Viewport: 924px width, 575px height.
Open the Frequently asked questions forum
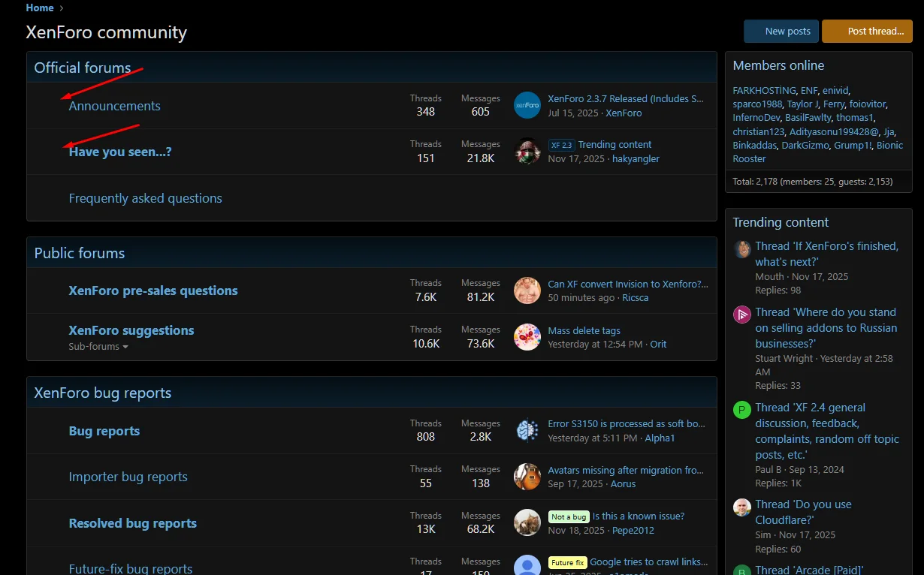click(x=145, y=197)
